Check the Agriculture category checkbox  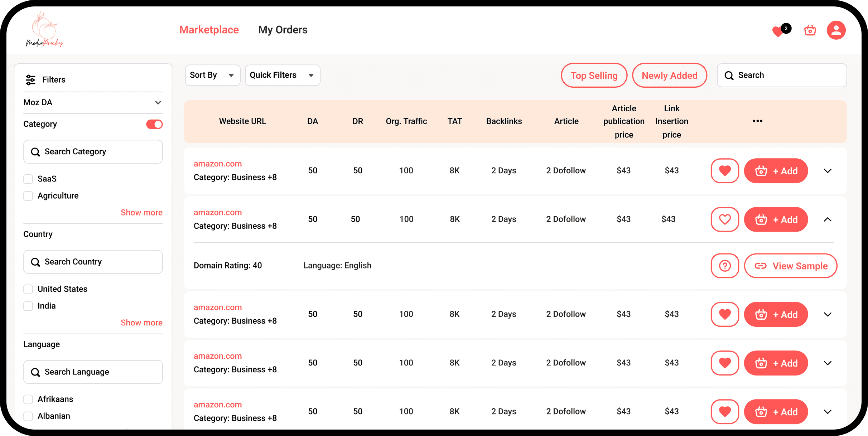pyautogui.click(x=28, y=196)
